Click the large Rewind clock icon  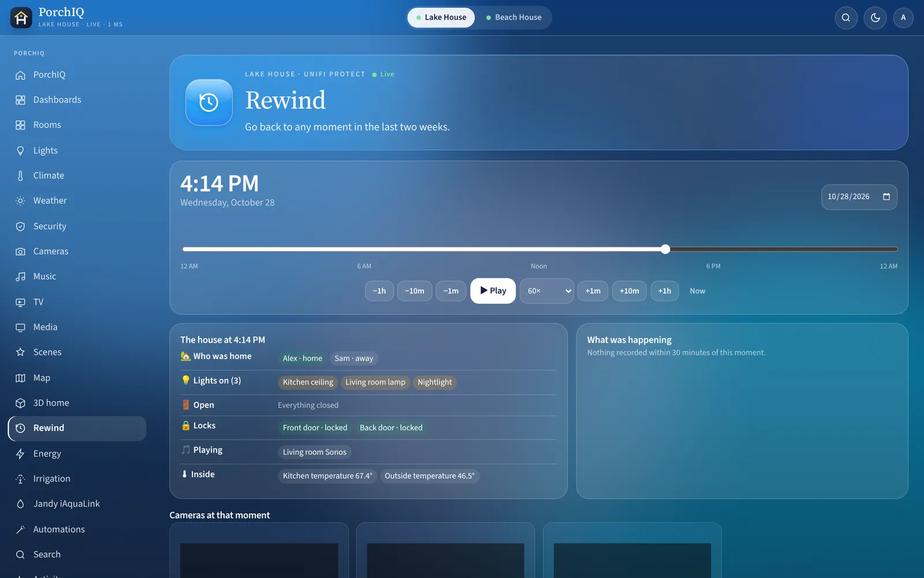pyautogui.click(x=209, y=102)
